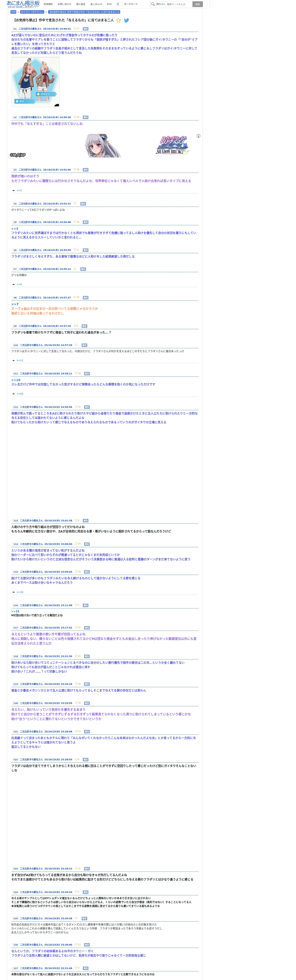Open 個人設定 in the top navigation
Image resolution: width=296 pixels, height=980 pixels.
[81, 4]
